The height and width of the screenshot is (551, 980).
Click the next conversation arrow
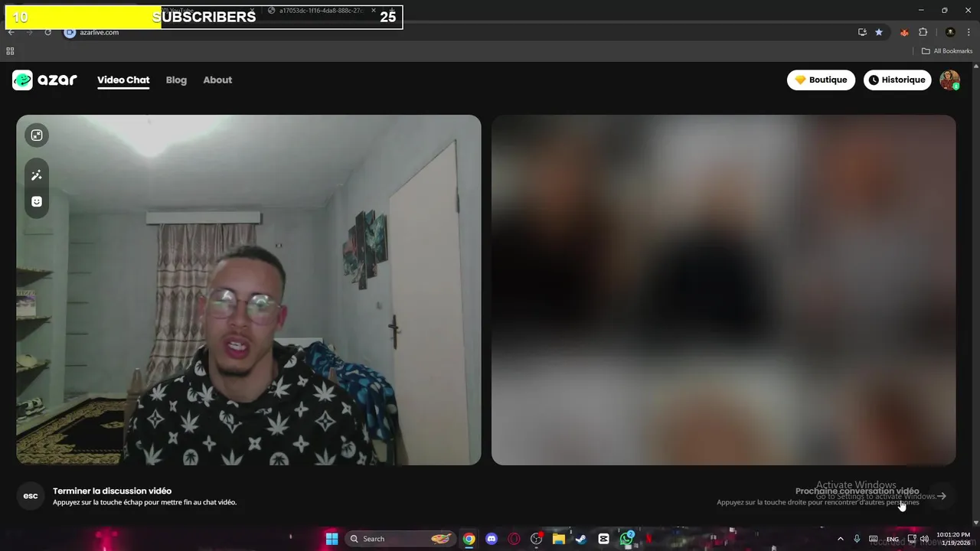(942, 496)
